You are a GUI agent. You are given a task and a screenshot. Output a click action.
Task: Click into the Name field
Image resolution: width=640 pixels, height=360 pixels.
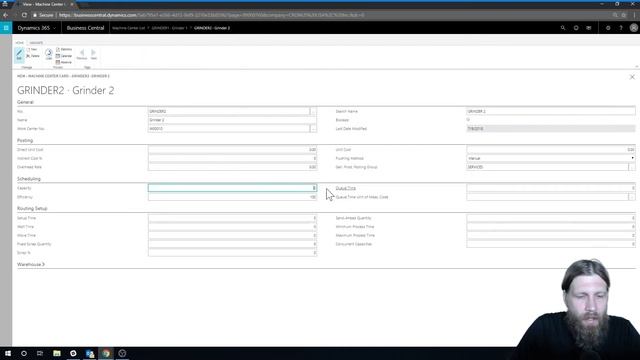232,120
